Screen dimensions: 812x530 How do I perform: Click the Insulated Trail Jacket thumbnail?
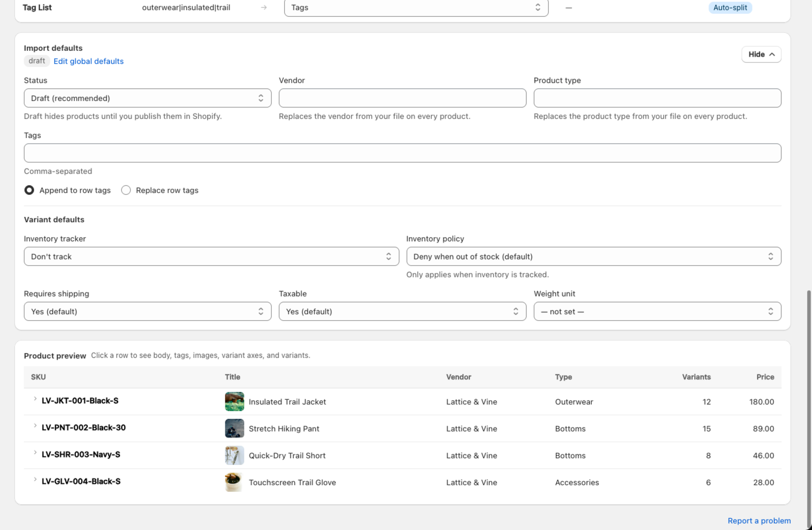click(x=234, y=402)
